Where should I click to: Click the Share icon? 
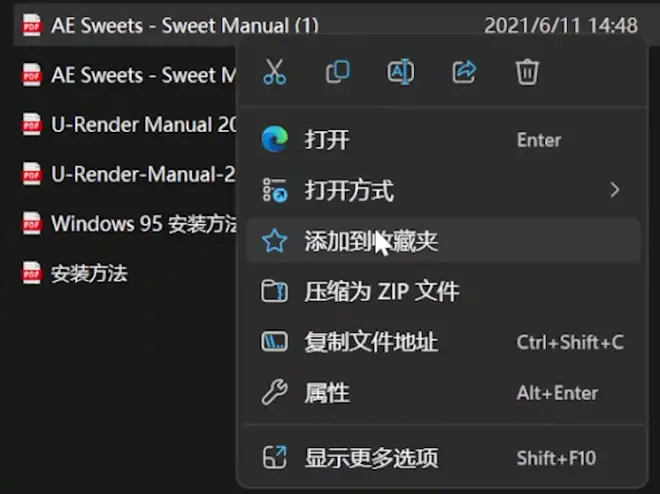[464, 72]
